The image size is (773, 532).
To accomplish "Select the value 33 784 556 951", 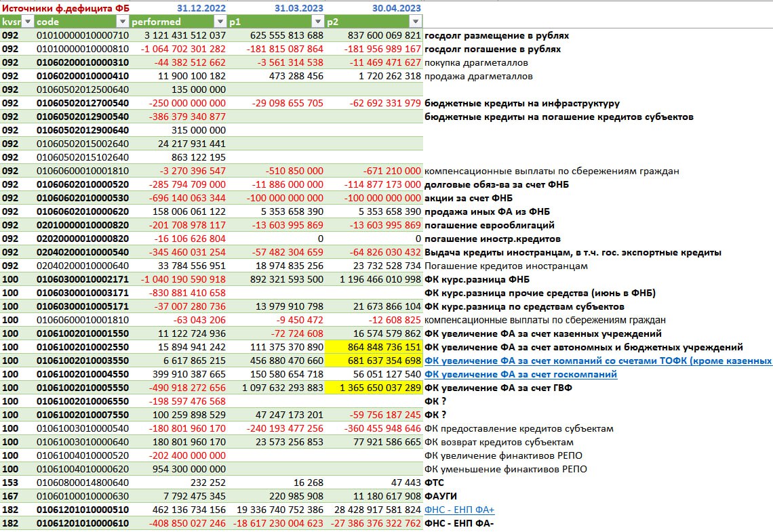I will 192,266.
